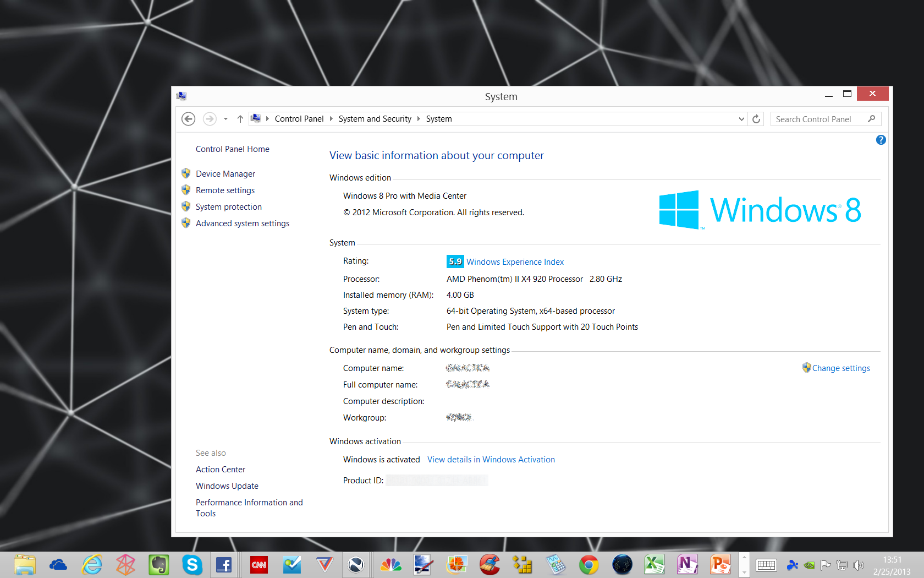
Task: Open the touch keyboard taskbar icon
Action: pyautogui.click(x=766, y=565)
